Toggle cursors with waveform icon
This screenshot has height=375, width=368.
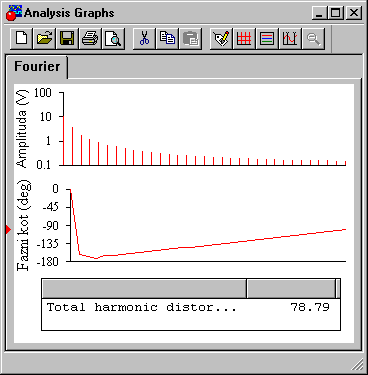tap(290, 39)
